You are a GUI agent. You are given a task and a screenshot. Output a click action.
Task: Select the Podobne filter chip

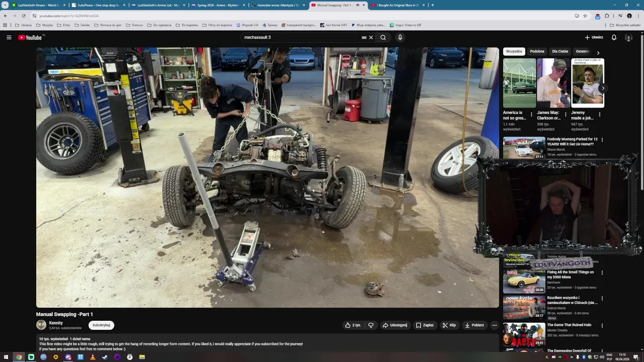537,51
